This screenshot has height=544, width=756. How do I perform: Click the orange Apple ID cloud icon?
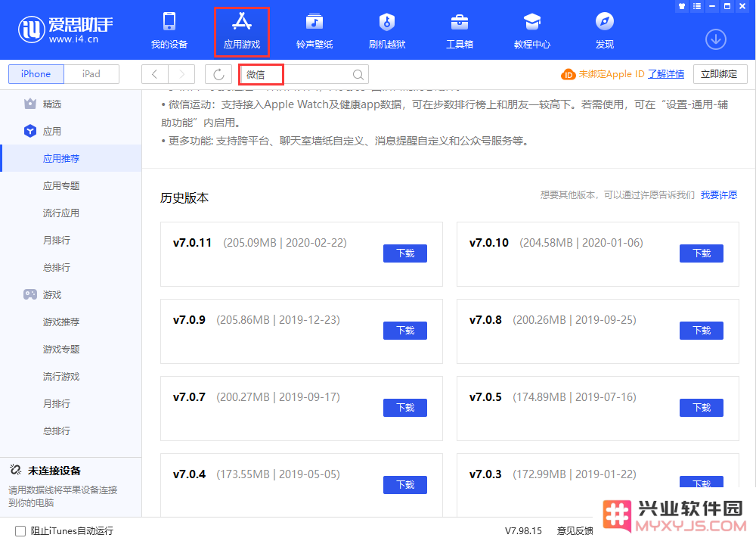568,74
